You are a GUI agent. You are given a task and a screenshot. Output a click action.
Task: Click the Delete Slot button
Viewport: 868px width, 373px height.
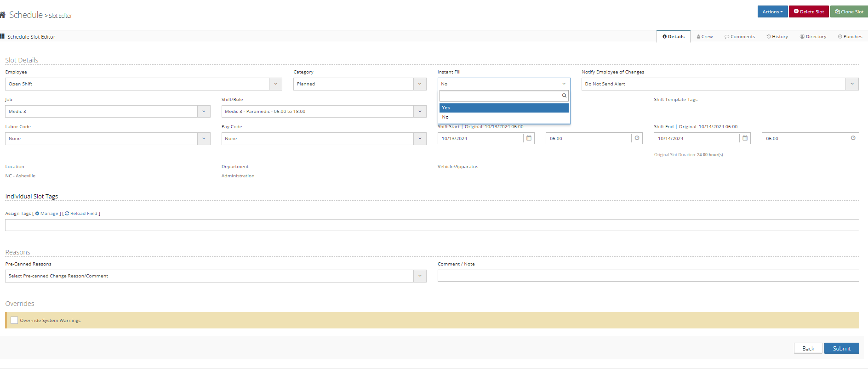809,12
